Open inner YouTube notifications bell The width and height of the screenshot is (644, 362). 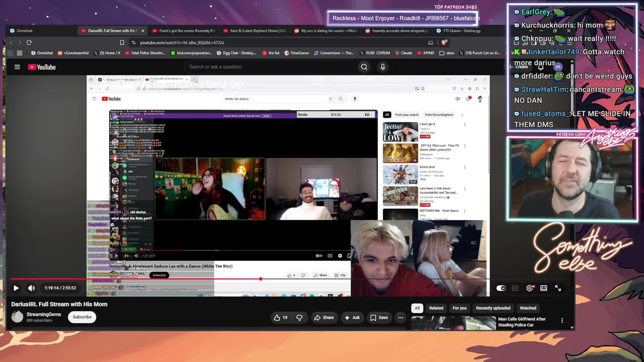click(x=468, y=99)
